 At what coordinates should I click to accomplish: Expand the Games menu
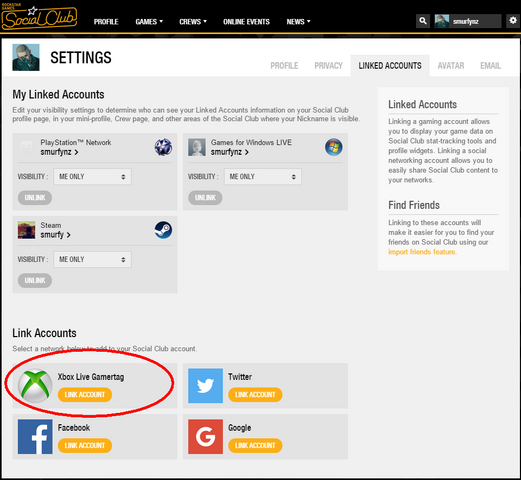(149, 22)
